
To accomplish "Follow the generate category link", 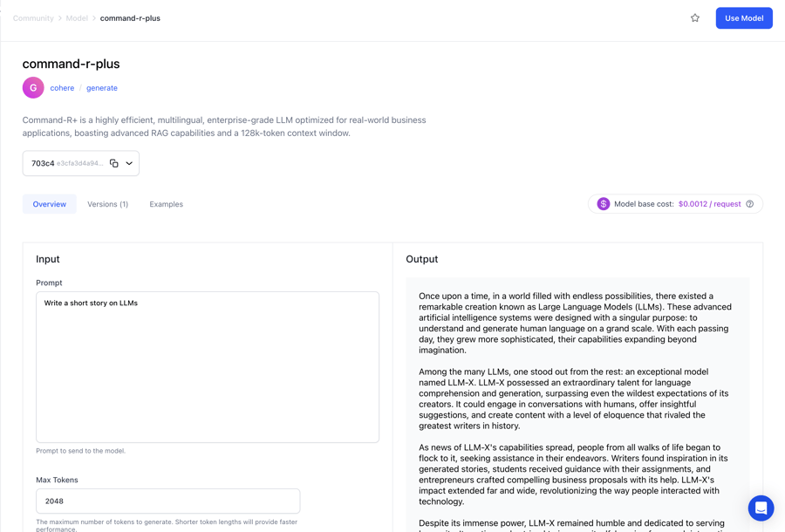I will [x=102, y=88].
